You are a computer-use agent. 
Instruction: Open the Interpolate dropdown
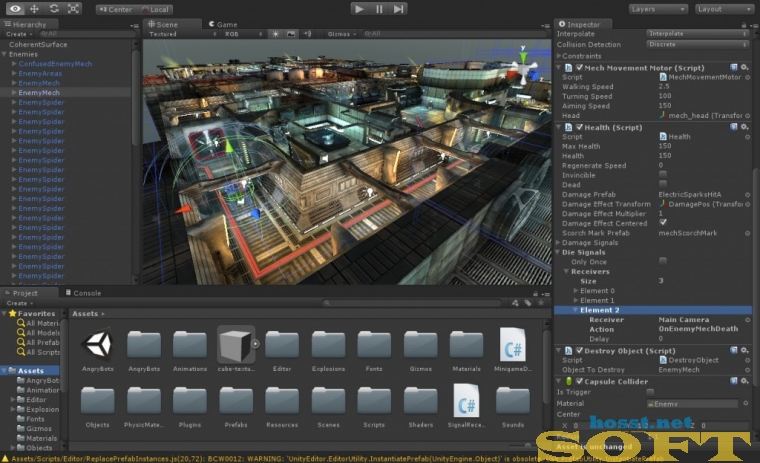pyautogui.click(x=697, y=33)
